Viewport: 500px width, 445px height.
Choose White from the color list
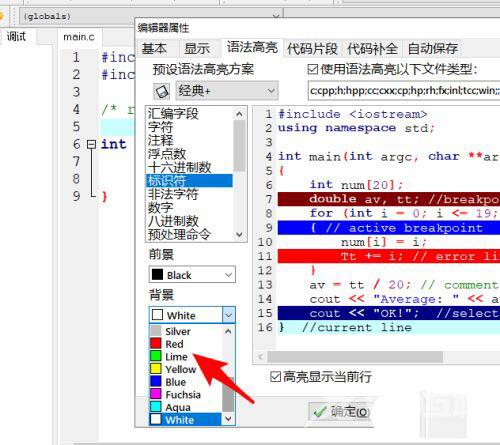click(x=185, y=420)
